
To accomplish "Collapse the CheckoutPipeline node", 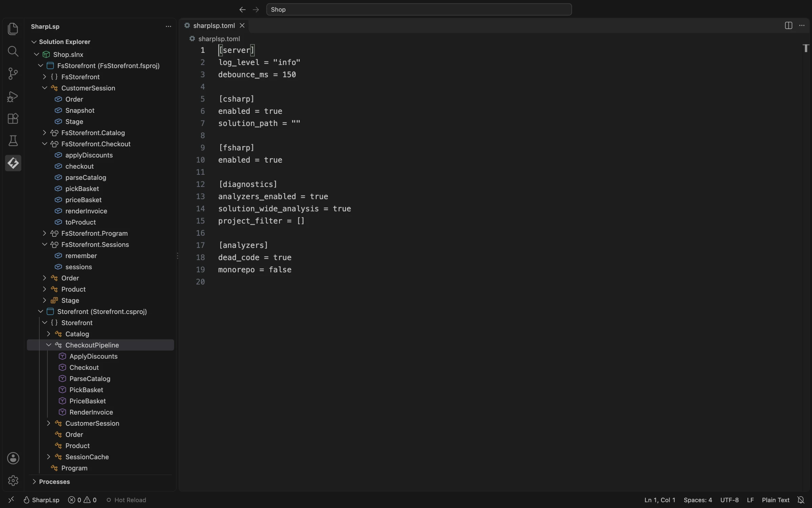I will click(48, 345).
